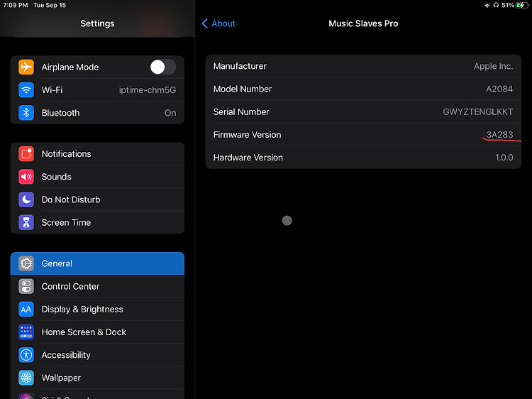
Task: Tap the Wallpaper flower icon
Action: click(x=26, y=378)
